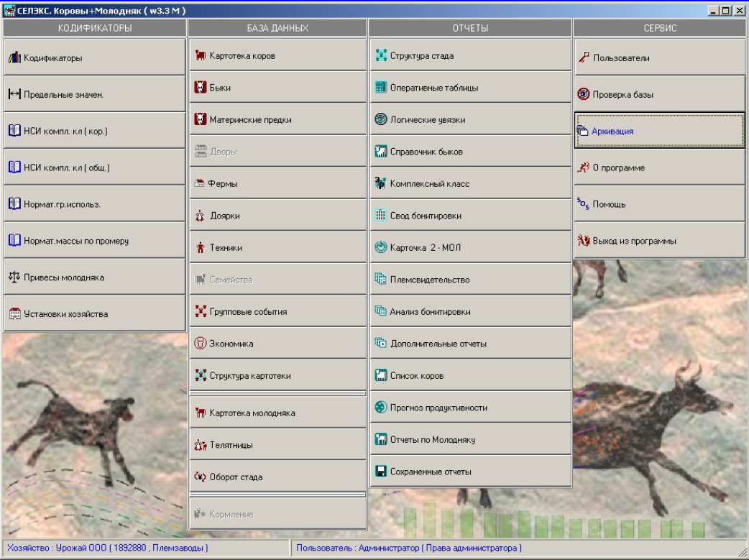Click the icon next to Телятницы
749x560 pixels.
point(200,445)
